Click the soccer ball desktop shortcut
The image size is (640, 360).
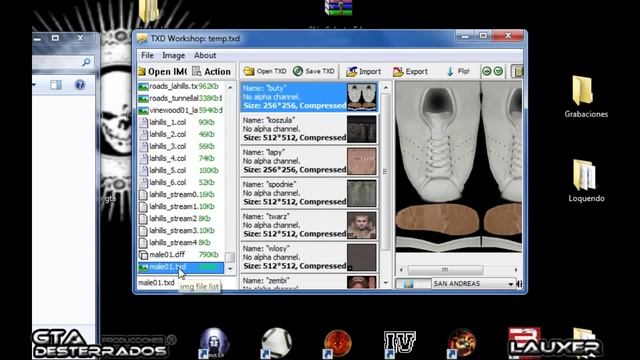pos(276,343)
